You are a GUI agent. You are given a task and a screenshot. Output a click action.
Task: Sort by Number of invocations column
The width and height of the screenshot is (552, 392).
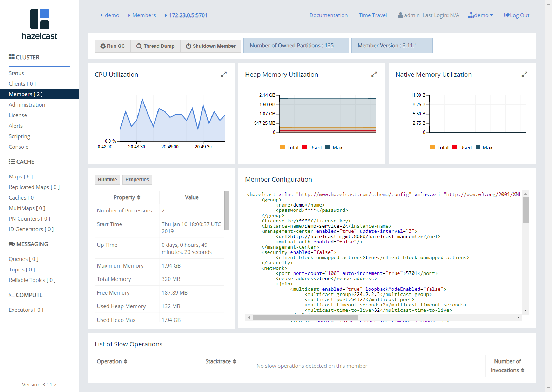tap(507, 366)
